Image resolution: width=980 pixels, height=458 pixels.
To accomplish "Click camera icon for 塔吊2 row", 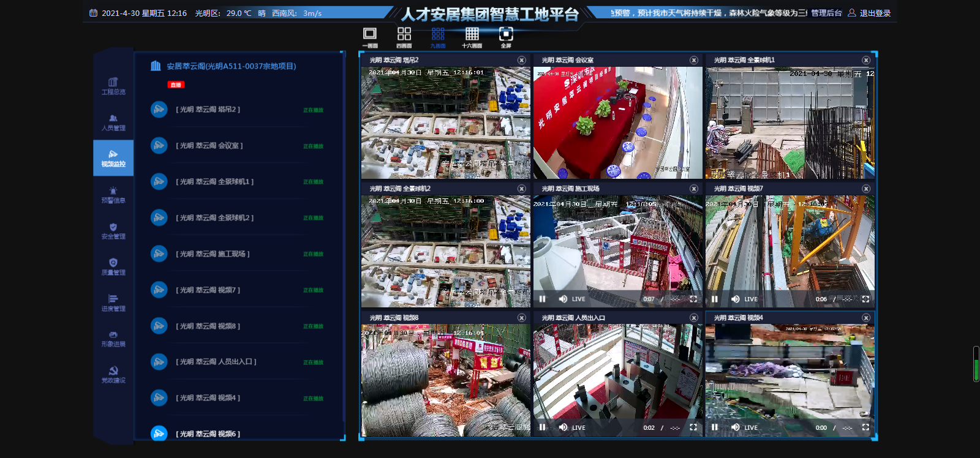I will [x=159, y=110].
